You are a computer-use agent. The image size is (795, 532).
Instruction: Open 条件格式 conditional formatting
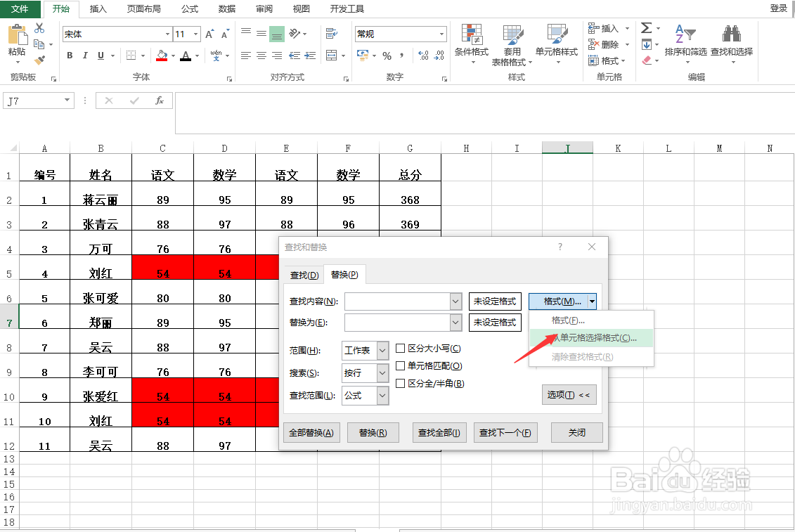click(x=472, y=45)
